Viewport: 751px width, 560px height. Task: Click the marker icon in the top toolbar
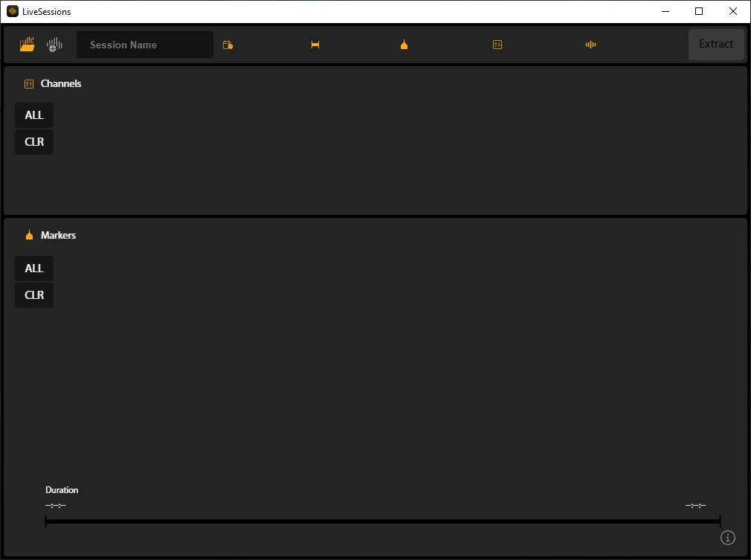pos(404,45)
